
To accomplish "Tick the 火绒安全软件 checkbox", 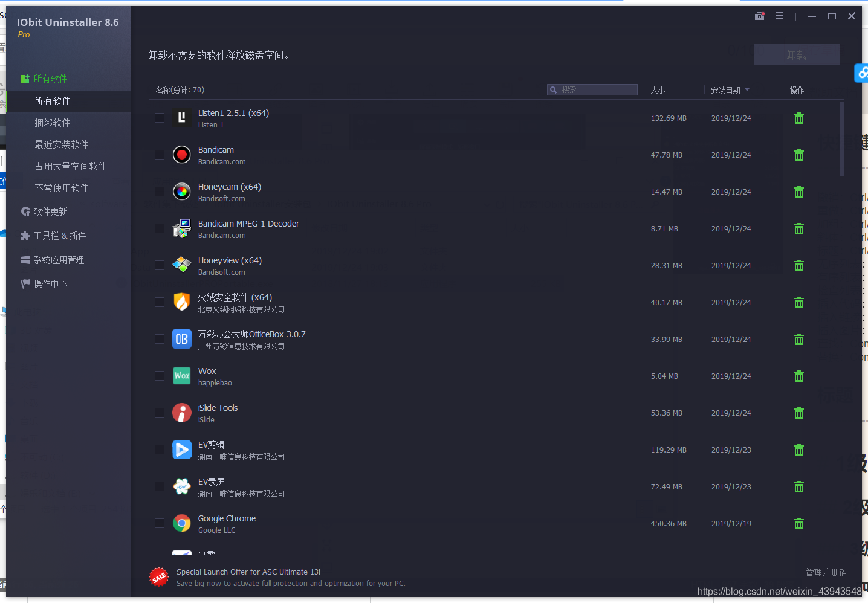I will 160,302.
